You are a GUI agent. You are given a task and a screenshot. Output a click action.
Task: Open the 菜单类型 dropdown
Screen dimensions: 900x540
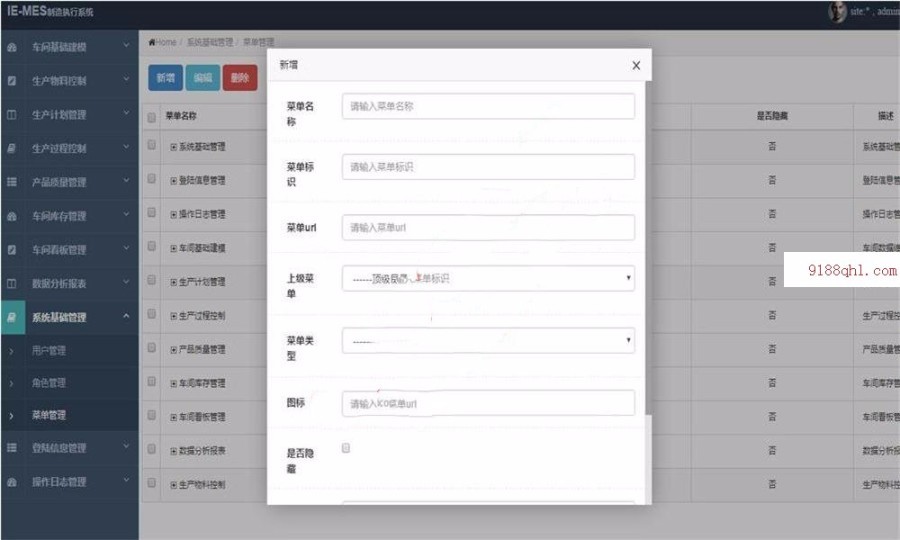click(x=488, y=340)
